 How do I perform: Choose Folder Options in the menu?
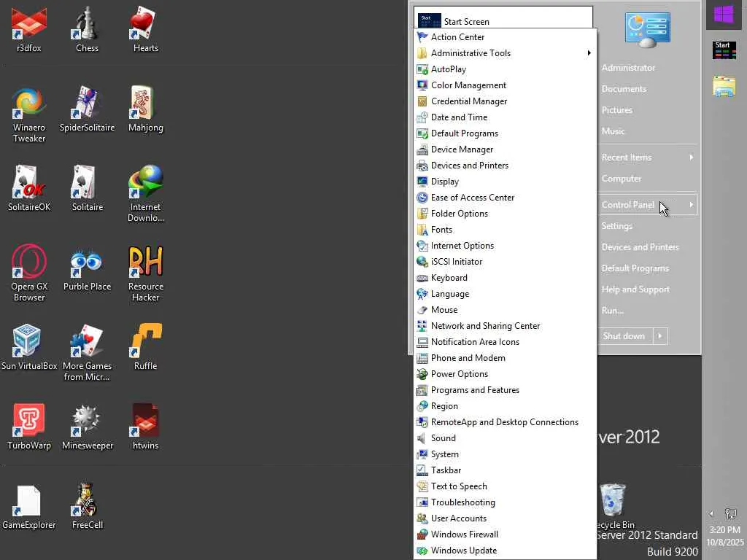click(x=505, y=214)
